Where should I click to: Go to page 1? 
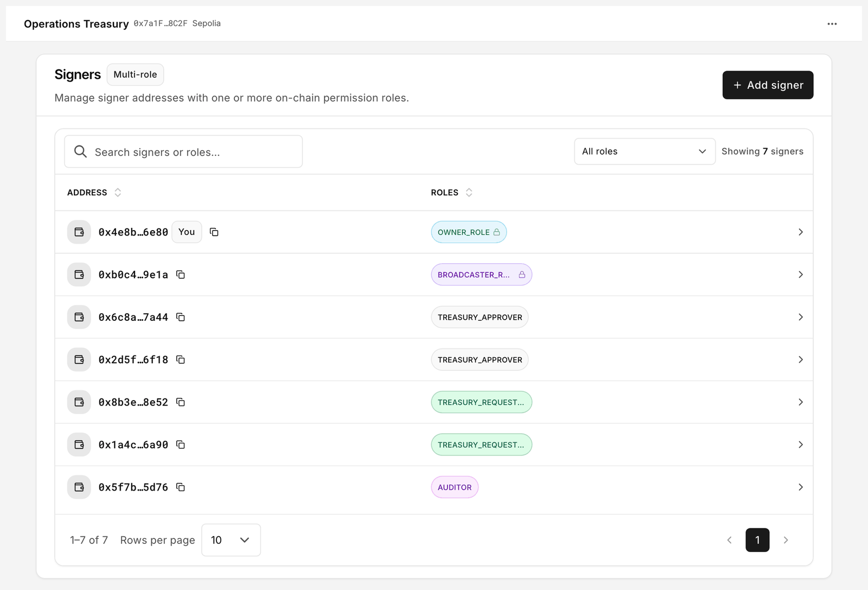point(757,540)
